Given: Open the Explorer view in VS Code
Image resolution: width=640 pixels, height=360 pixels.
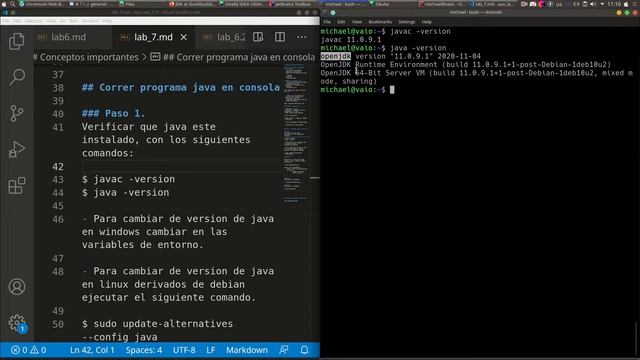Looking at the screenshot, I should click(x=17, y=41).
